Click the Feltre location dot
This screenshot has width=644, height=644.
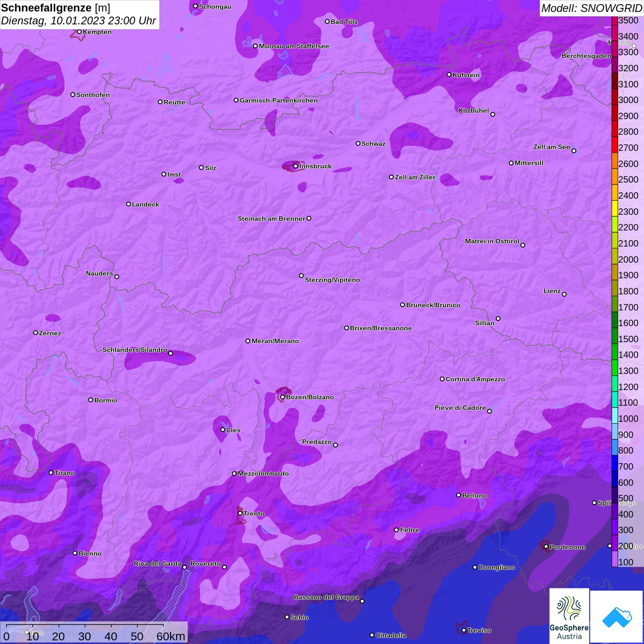[x=397, y=530]
